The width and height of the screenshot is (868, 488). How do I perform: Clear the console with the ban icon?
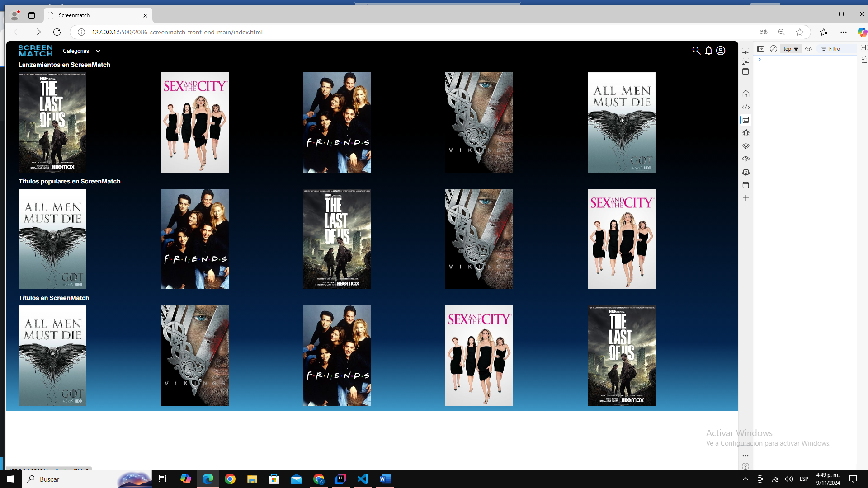coord(774,49)
